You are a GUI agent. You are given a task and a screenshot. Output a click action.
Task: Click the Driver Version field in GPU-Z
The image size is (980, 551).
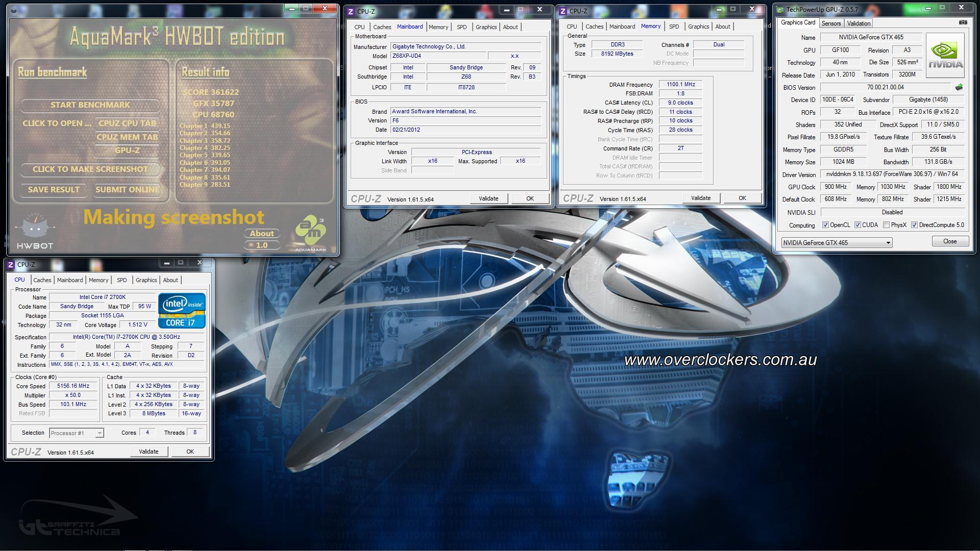tap(892, 174)
